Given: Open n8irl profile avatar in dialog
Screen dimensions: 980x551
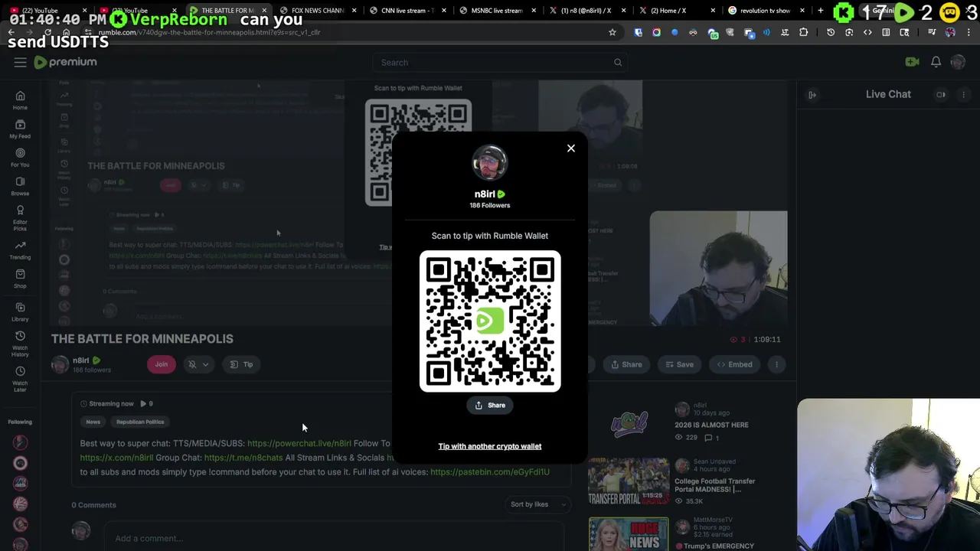Looking at the screenshot, I should pos(489,162).
